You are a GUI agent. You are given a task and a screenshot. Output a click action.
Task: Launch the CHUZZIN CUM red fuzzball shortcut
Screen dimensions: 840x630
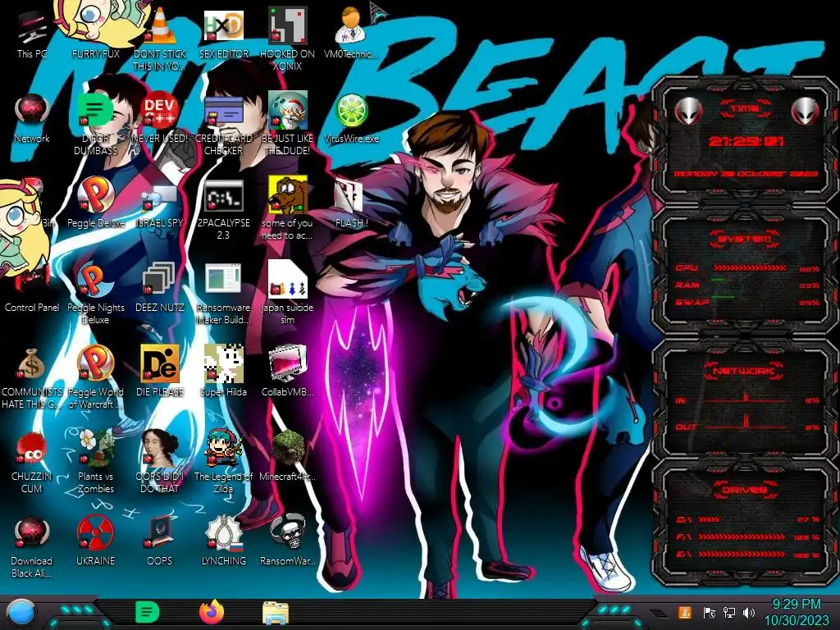[32, 462]
